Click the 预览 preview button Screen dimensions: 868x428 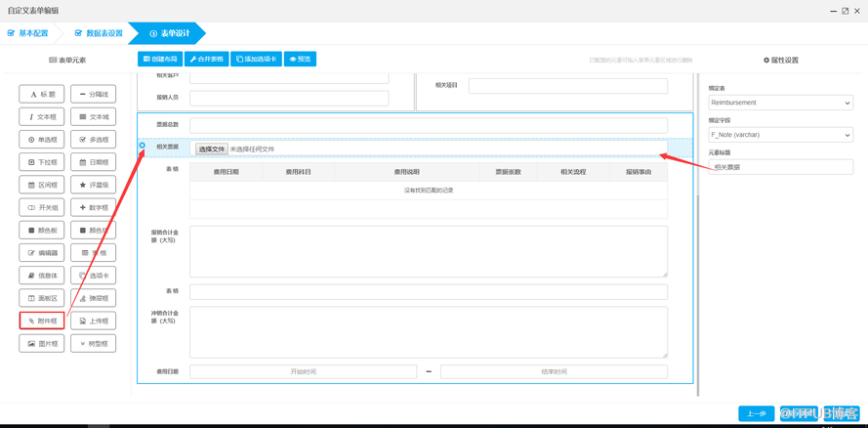point(301,60)
